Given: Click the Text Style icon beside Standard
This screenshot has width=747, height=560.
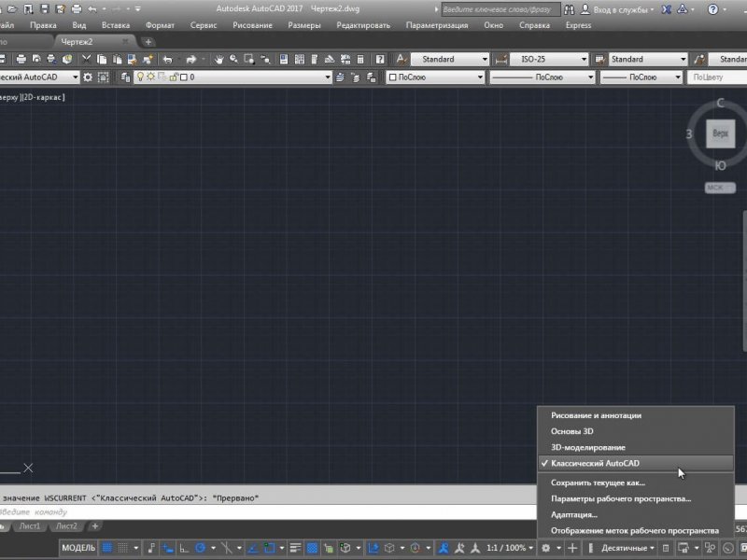Looking at the screenshot, I should pos(402,59).
